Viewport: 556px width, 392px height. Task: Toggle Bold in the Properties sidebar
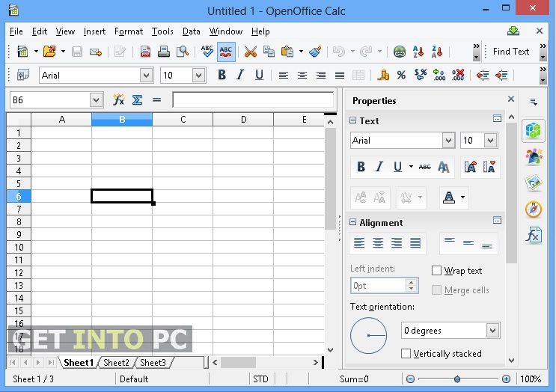pyautogui.click(x=361, y=167)
